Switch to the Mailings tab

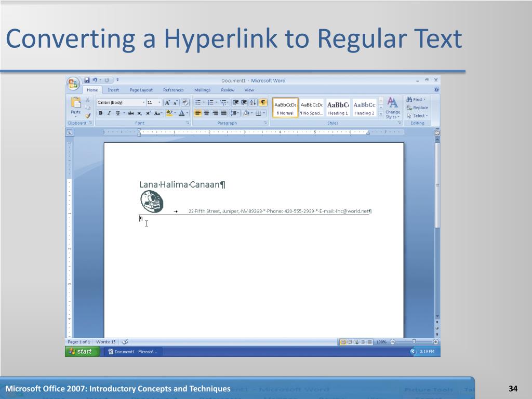[x=202, y=90]
